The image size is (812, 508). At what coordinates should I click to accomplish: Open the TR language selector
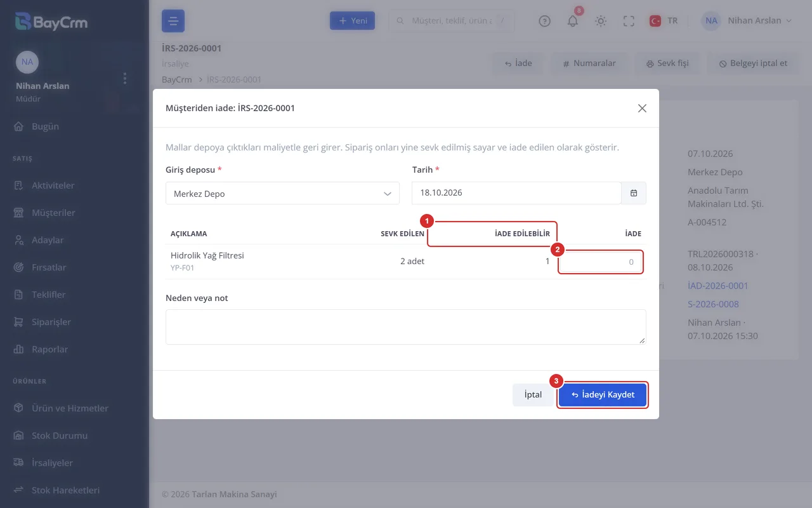(x=664, y=21)
